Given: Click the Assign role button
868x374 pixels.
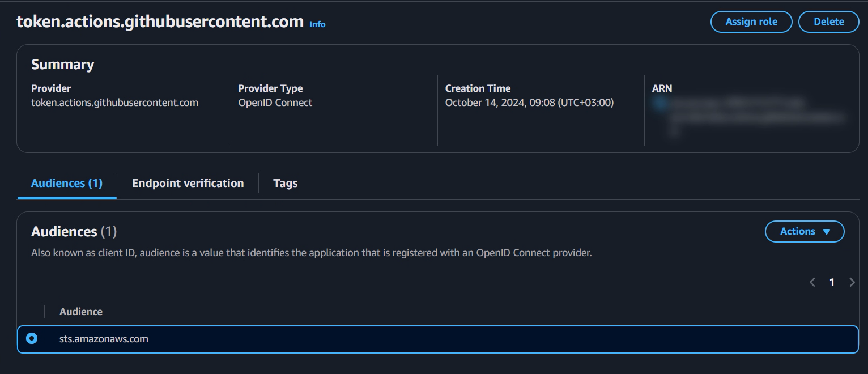Looking at the screenshot, I should pos(751,22).
